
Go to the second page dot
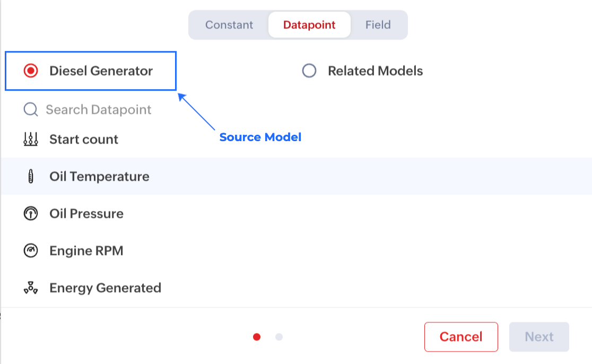point(279,337)
